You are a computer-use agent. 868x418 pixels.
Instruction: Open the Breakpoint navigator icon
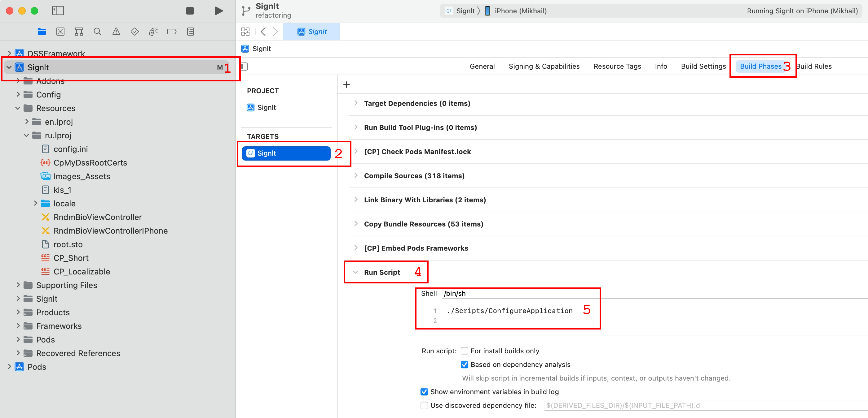tap(171, 32)
